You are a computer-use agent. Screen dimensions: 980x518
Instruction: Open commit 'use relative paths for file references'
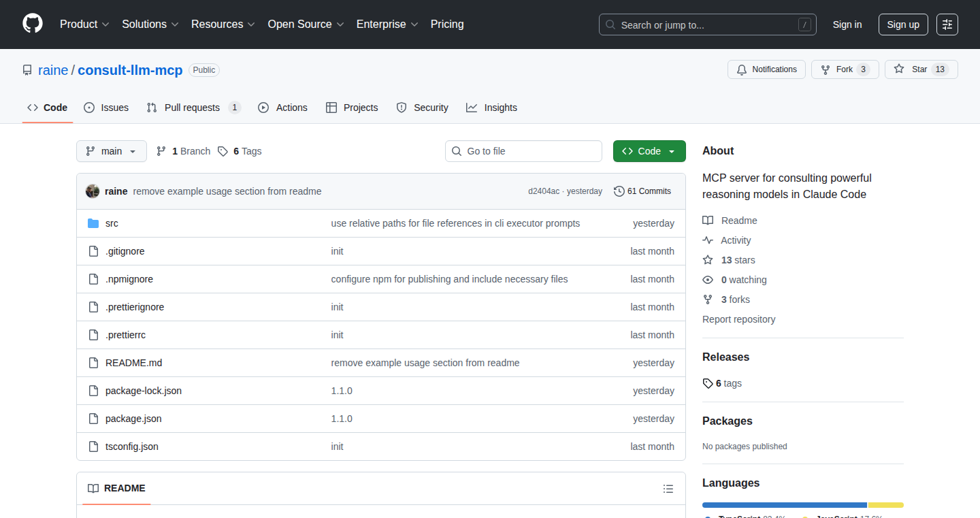(x=455, y=223)
